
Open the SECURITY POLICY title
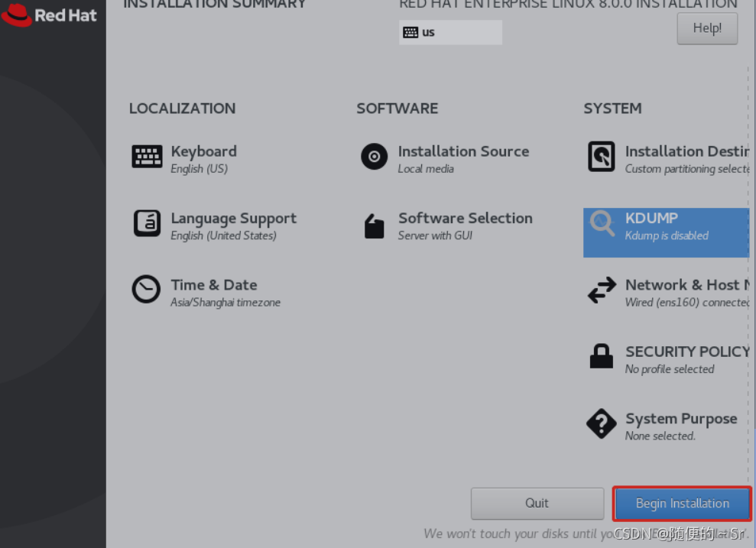[x=687, y=352]
